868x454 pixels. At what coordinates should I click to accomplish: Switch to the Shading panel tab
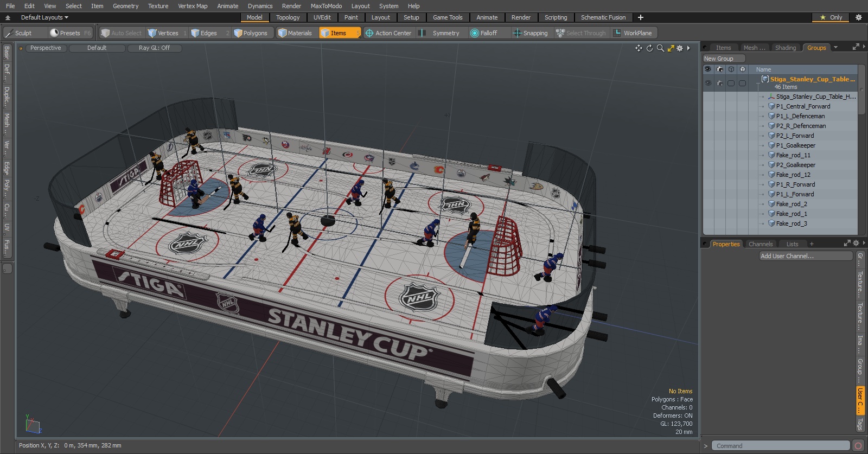[785, 48]
